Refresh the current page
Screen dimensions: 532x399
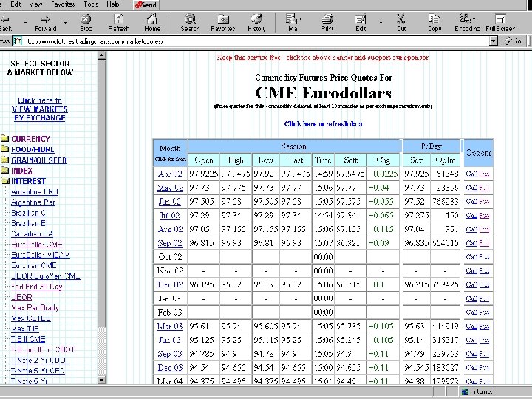click(x=119, y=23)
